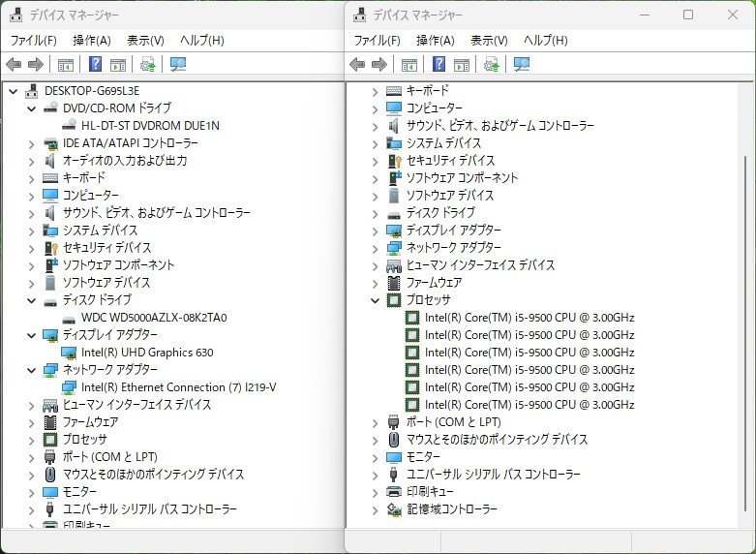The height and width of the screenshot is (554, 756).
Task: Click Update driver icon in left window toolbar
Action: click(x=147, y=64)
